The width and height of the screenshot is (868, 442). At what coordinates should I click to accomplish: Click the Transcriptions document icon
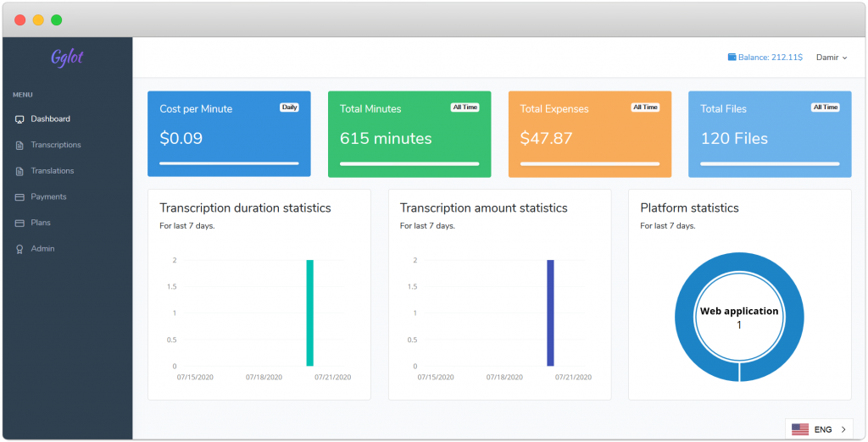click(x=19, y=145)
